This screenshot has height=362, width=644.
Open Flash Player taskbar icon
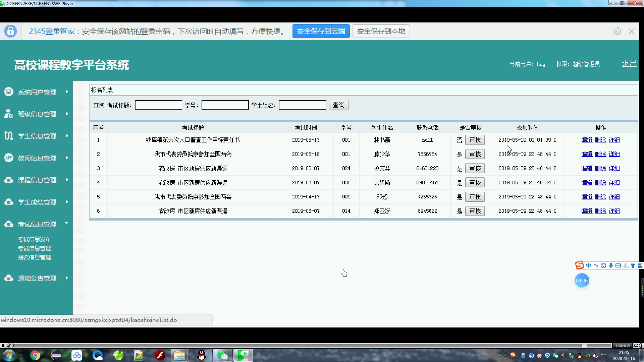pos(160,355)
